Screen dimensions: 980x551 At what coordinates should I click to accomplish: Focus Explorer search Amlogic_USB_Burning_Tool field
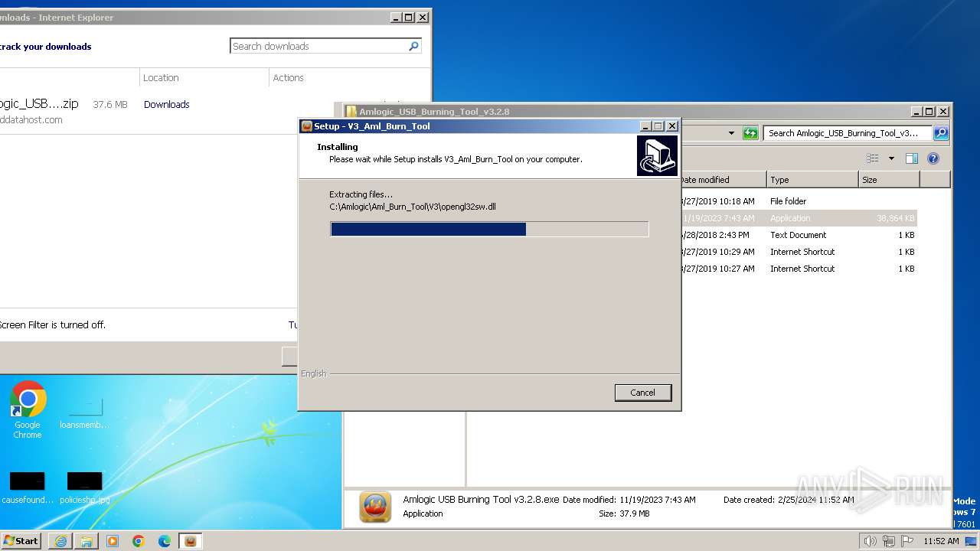point(848,133)
